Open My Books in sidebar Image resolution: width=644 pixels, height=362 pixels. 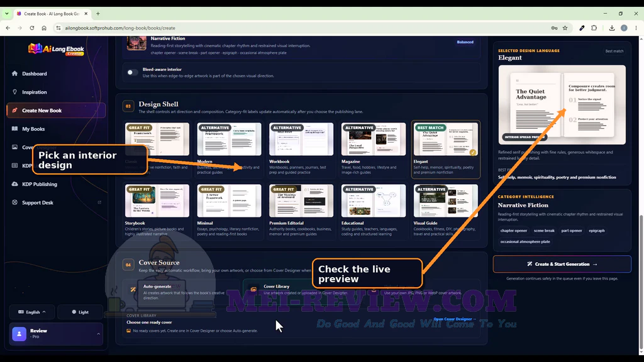pos(33,129)
